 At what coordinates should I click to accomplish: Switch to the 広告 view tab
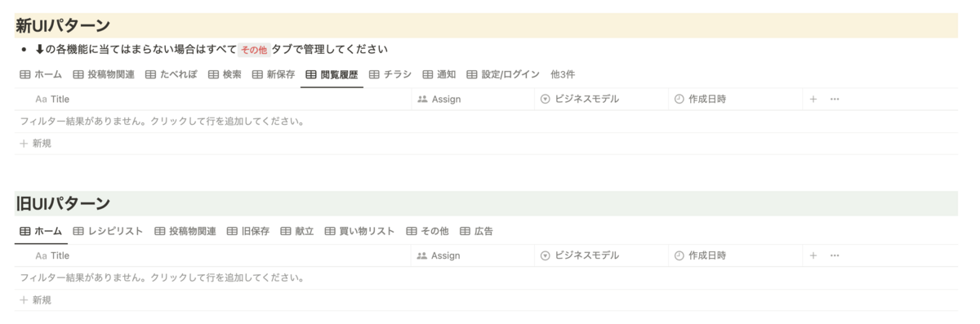(x=477, y=231)
